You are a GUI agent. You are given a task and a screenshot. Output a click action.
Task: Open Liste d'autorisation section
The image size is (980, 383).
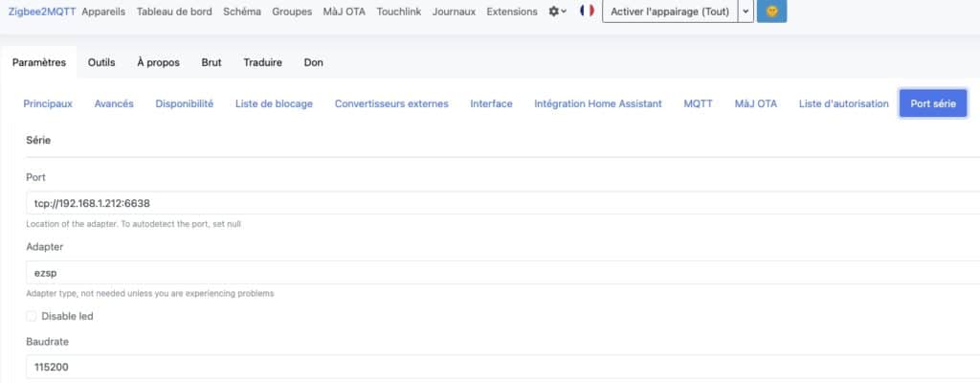click(844, 103)
